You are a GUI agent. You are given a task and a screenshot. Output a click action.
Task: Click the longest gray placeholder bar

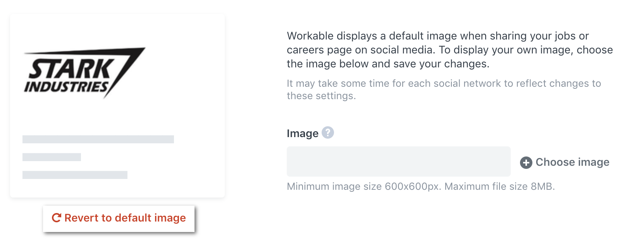[x=98, y=139]
